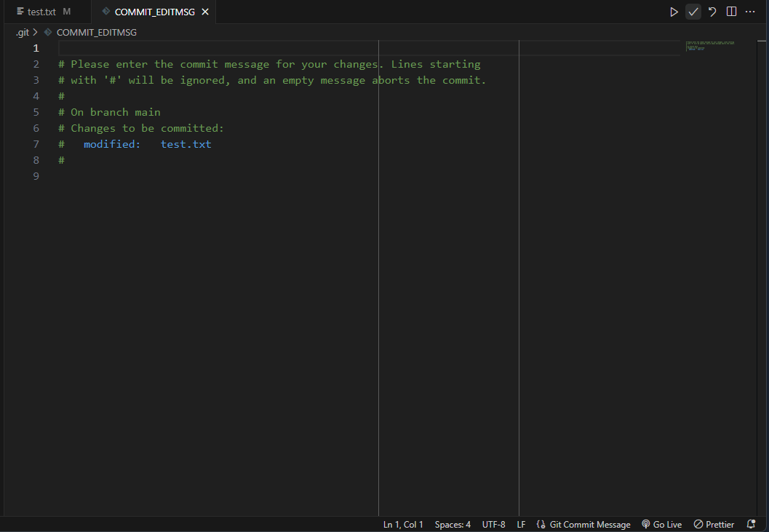Select the COMMIT_EDITMSG tab
Image resolution: width=769 pixels, height=532 pixels.
pyautogui.click(x=154, y=12)
